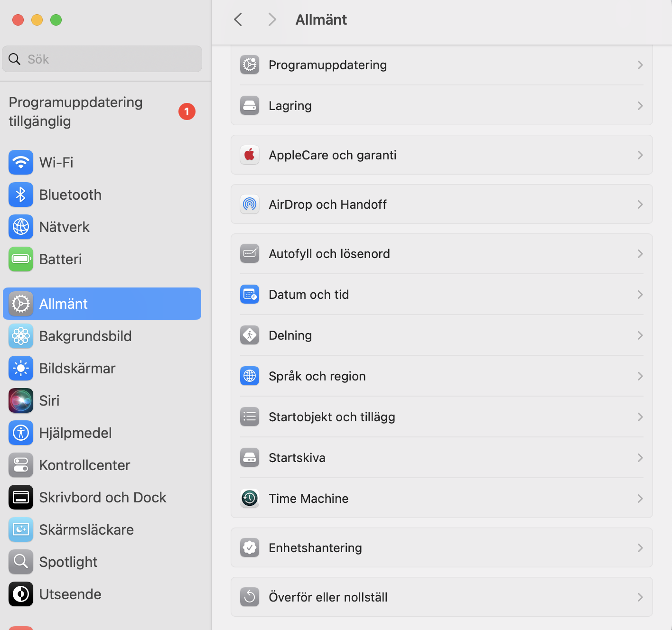672x630 pixels.
Task: Select the Språk och region globe icon
Action: 250,376
